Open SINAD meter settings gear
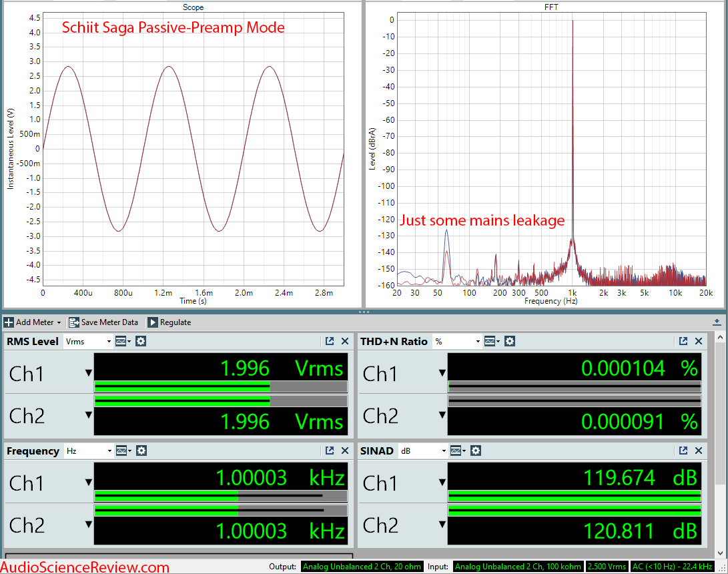Viewport: 728px width, 574px height. 475,451
